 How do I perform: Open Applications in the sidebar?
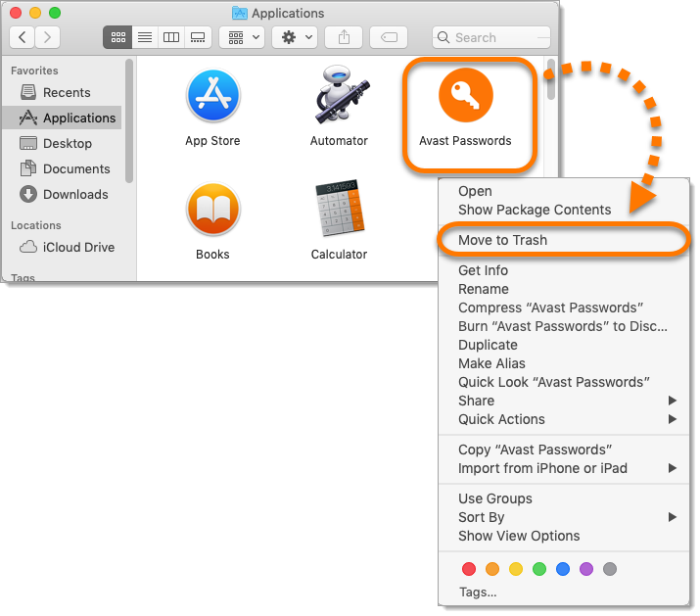click(62, 118)
